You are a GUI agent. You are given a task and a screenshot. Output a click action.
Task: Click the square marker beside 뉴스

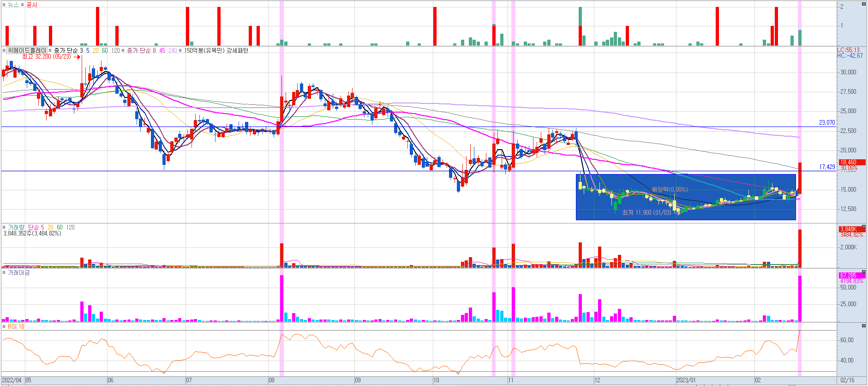tap(4, 5)
